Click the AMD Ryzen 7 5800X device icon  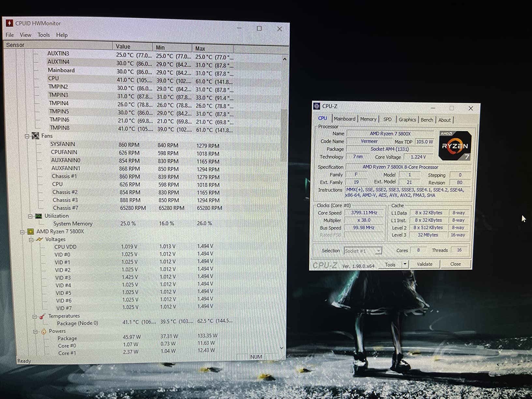[x=31, y=231]
